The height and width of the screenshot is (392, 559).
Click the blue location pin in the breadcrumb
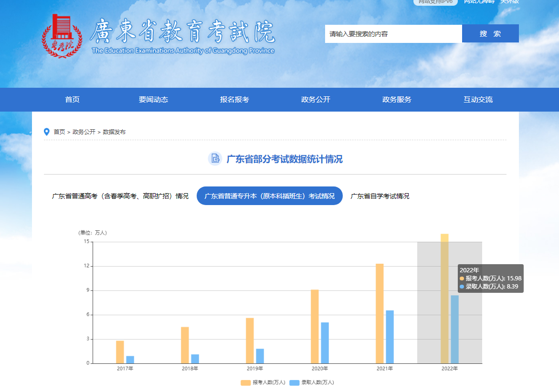click(x=46, y=132)
